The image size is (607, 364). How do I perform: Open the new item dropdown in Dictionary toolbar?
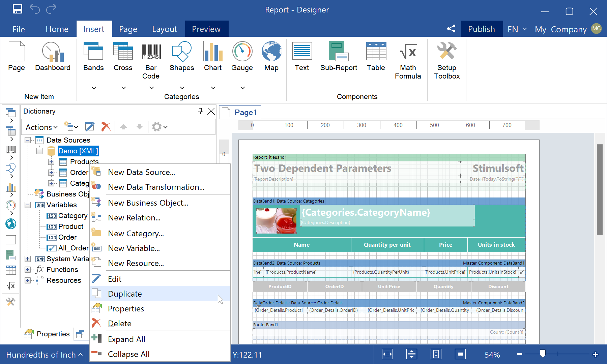[71, 127]
